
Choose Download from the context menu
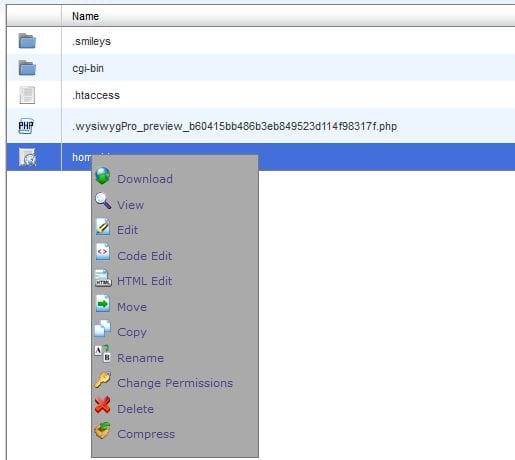pyautogui.click(x=145, y=179)
